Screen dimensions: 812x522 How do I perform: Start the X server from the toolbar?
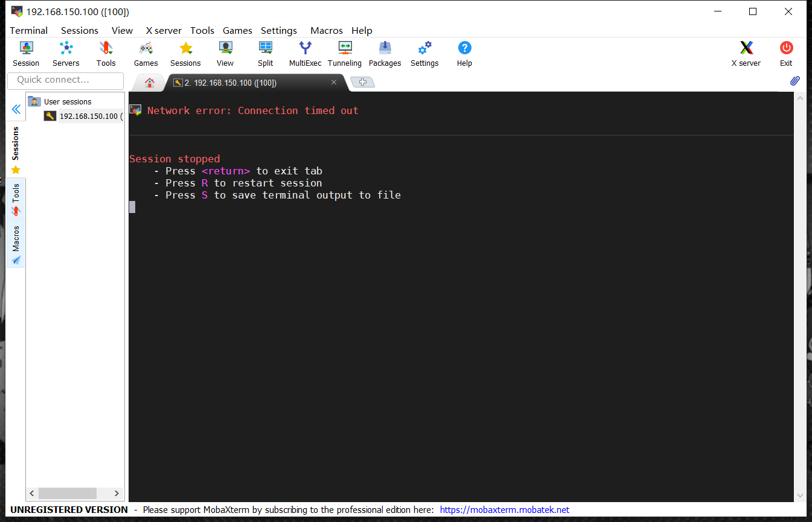746,53
